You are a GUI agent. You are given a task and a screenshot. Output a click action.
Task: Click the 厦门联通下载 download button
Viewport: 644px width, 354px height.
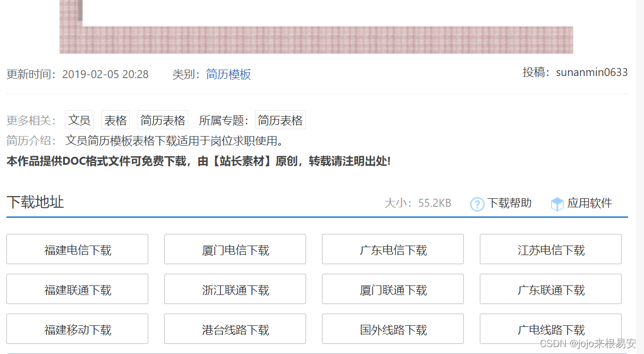(x=393, y=289)
